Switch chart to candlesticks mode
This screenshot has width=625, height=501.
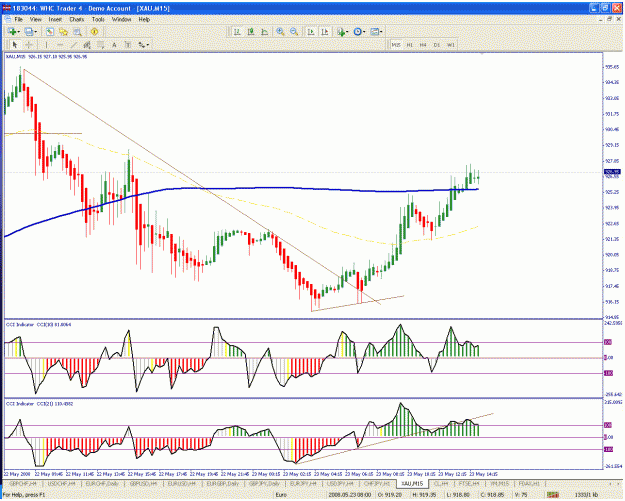pyautogui.click(x=251, y=32)
